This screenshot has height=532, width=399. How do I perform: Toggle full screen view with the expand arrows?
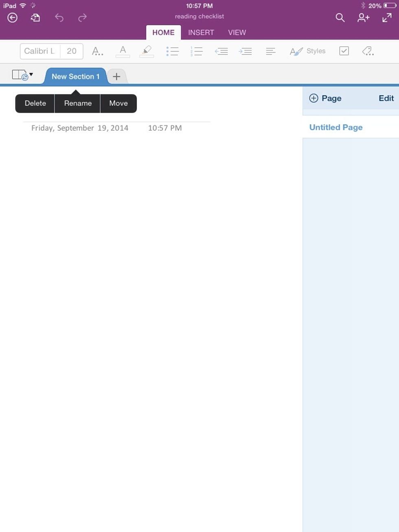(386, 18)
